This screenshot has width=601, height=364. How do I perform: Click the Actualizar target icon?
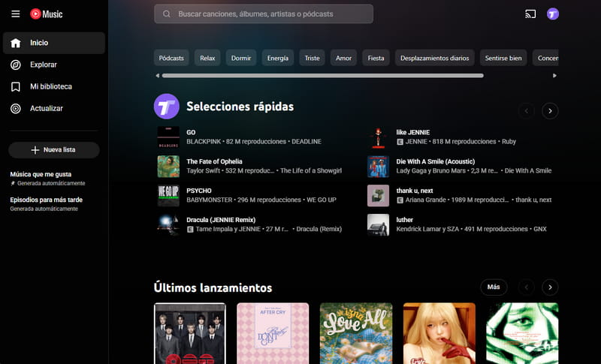15,108
